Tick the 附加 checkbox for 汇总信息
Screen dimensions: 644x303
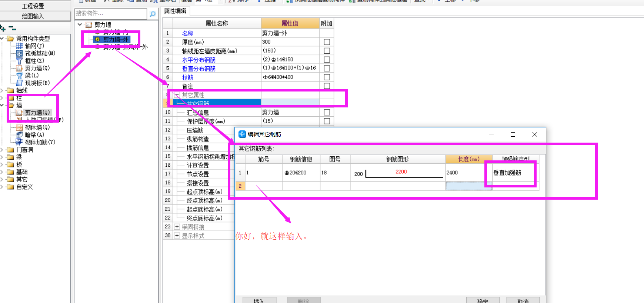tap(327, 112)
